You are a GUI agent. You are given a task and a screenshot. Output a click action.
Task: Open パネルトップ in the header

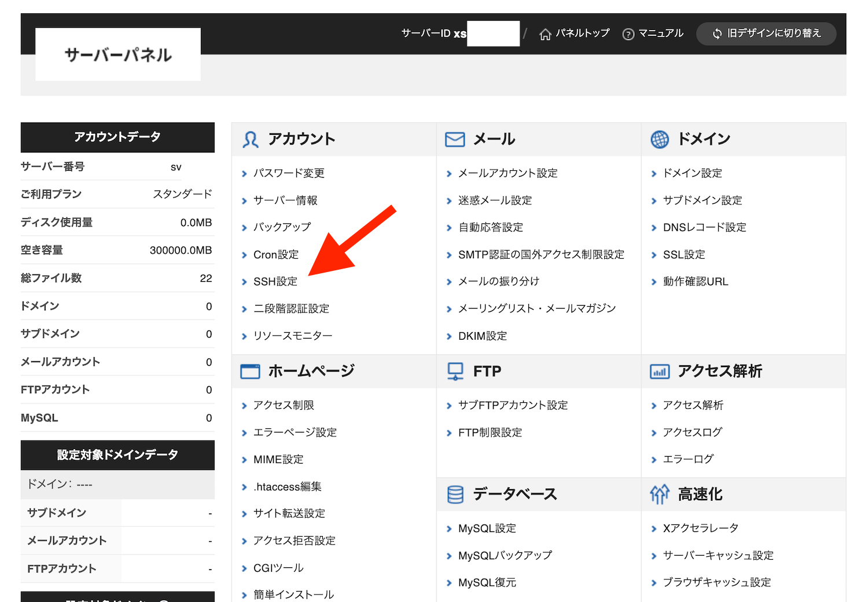[582, 34]
